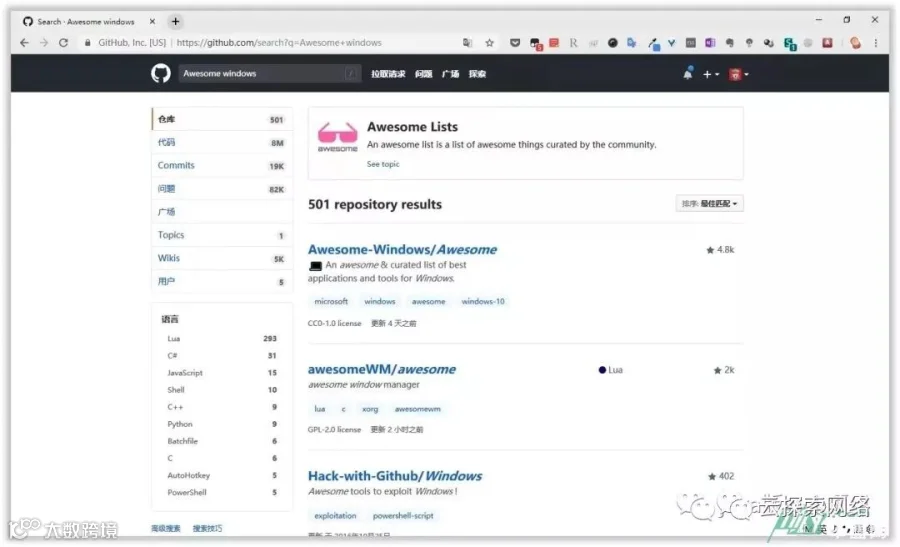Image resolution: width=900 pixels, height=547 pixels.
Task: Go back with the browser back arrow
Action: (x=24, y=42)
